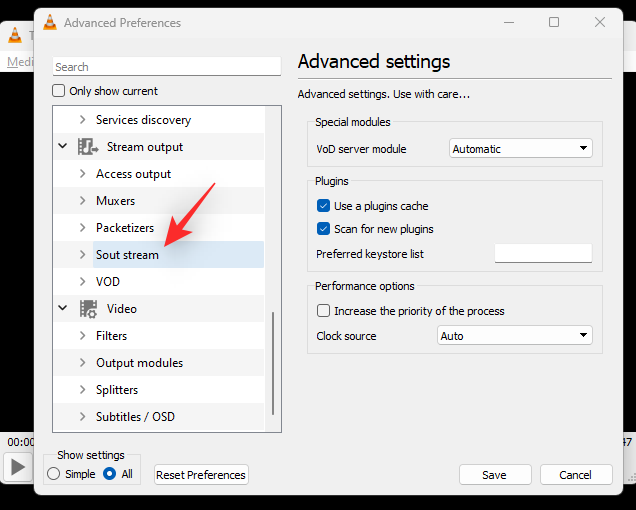The height and width of the screenshot is (510, 636).
Task: Select the All show settings radio button
Action: 110,473
